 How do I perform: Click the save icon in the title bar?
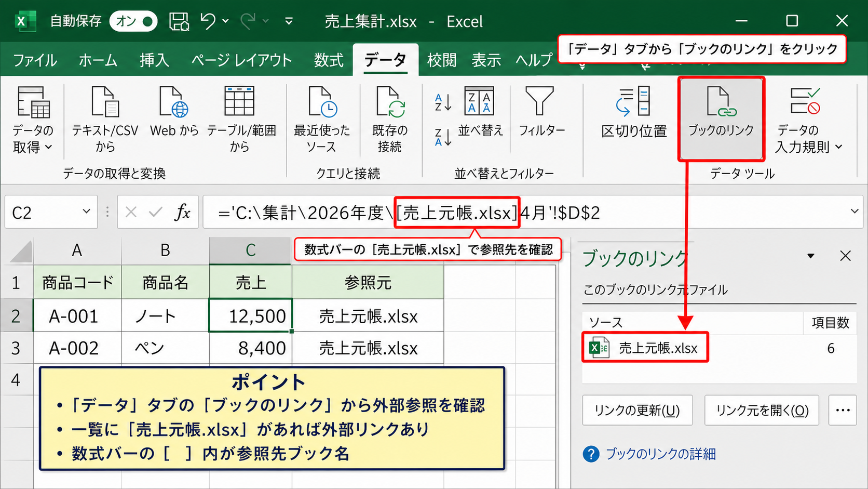179,21
